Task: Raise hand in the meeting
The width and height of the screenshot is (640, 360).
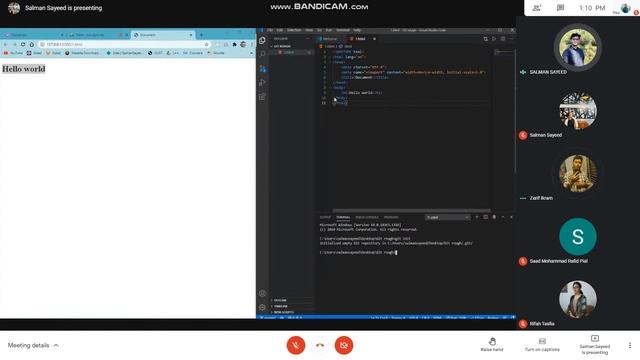Action: point(492,344)
